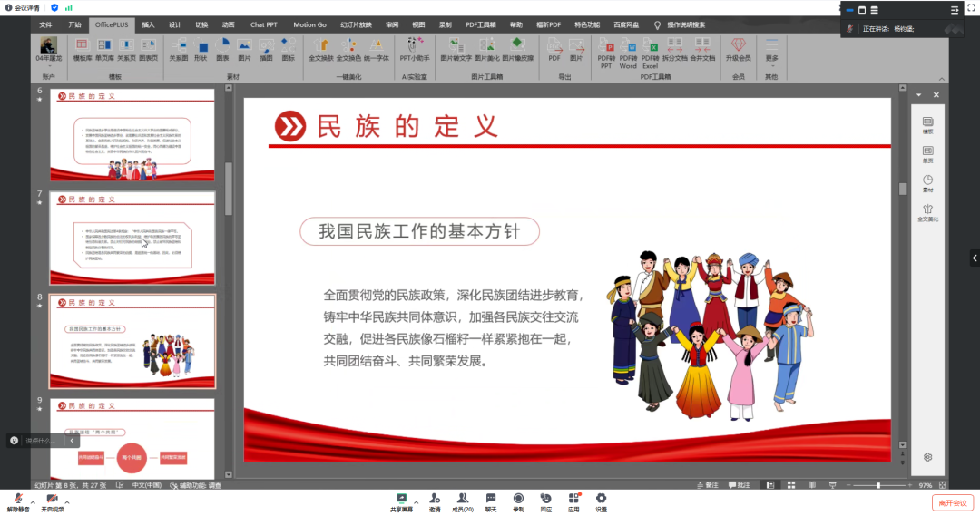This screenshot has height=516, width=980.
Task: Switch to the 插入 ribbon tab
Action: coord(148,24)
